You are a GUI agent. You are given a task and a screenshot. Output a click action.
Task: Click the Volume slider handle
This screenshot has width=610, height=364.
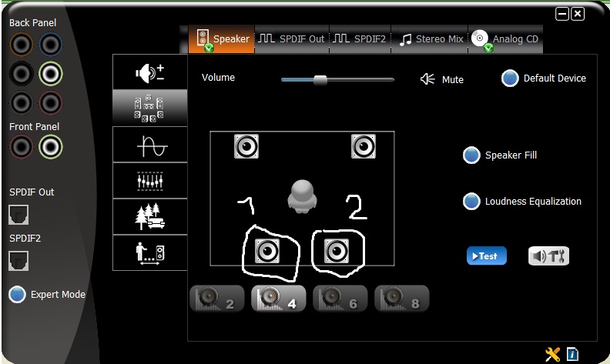320,79
